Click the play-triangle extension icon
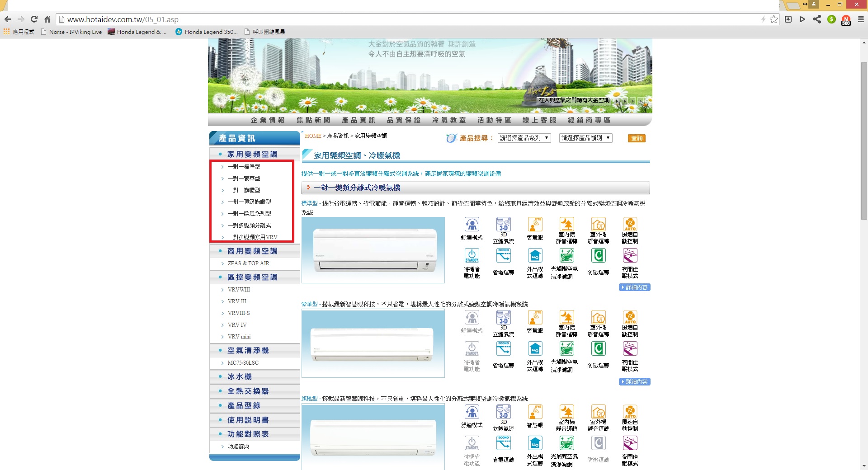868x470 pixels. tap(802, 19)
